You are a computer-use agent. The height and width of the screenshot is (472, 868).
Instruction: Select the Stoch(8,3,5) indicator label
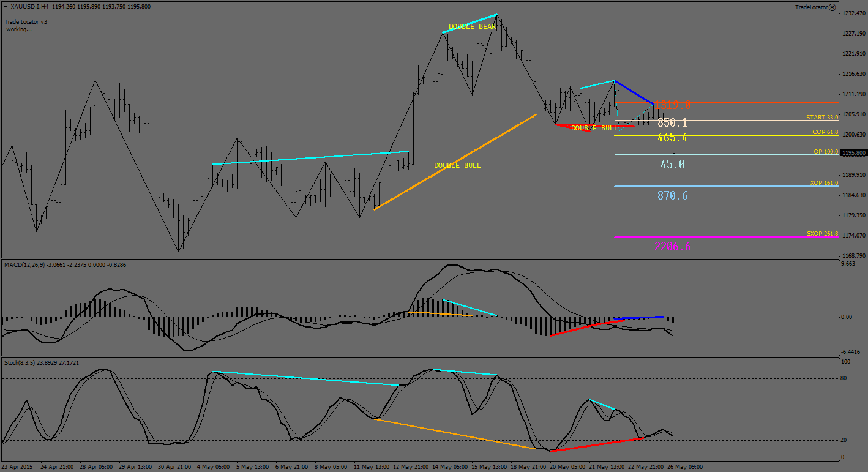20,362
